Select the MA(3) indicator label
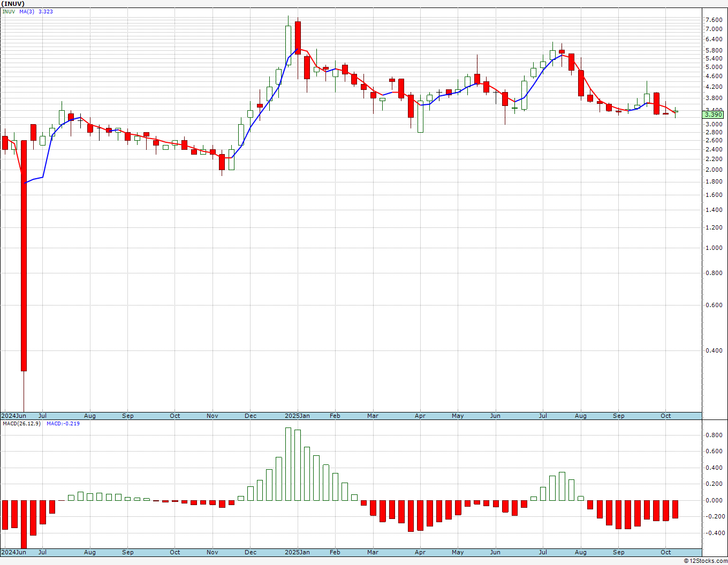728x565 pixels. (x=27, y=11)
